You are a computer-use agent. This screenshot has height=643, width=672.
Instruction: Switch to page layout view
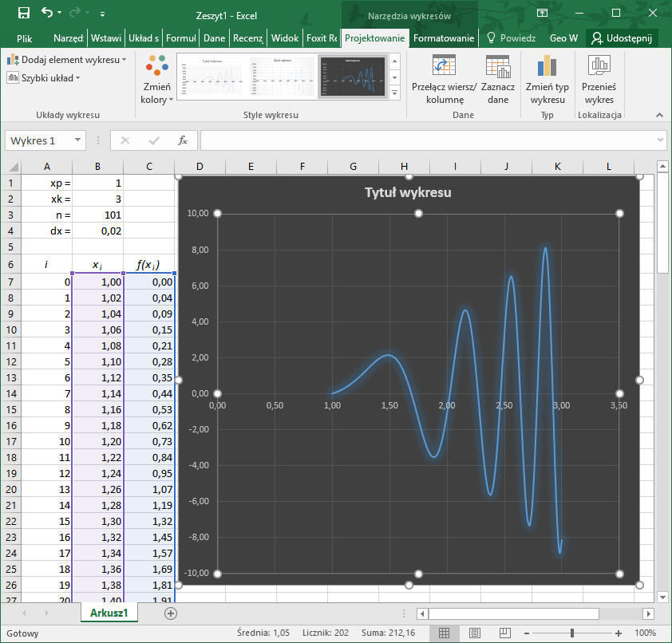474,633
